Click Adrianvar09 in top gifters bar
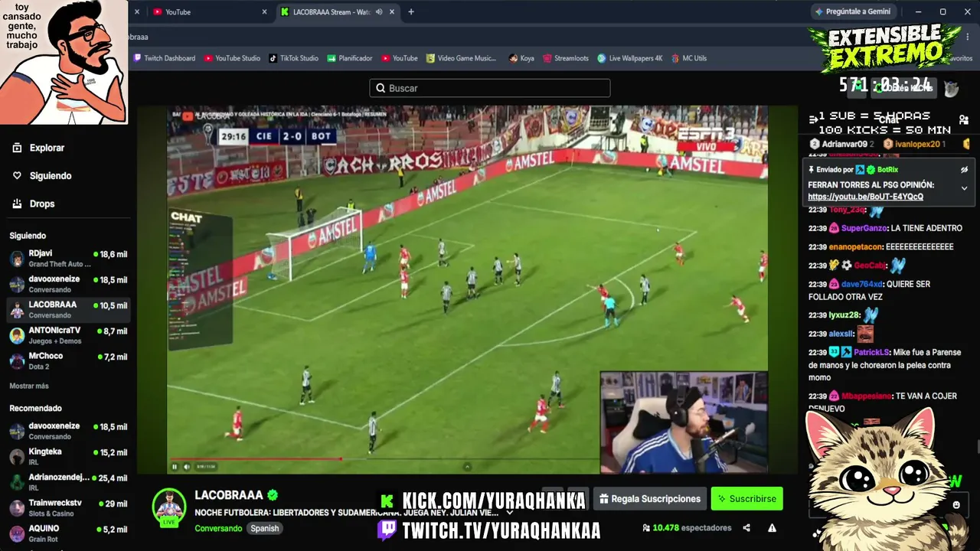Screen dimensions: 980x551 tap(844, 144)
